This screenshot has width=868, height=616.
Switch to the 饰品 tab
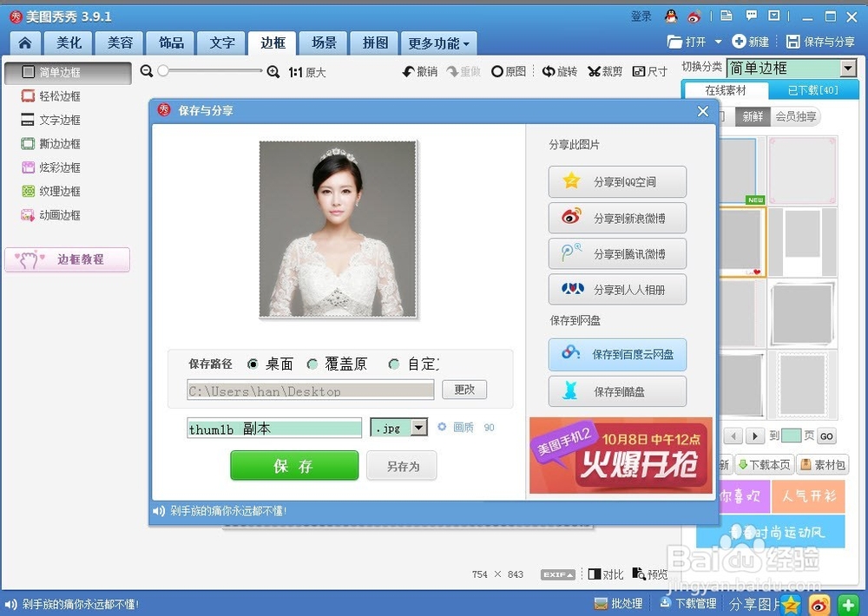tap(170, 43)
